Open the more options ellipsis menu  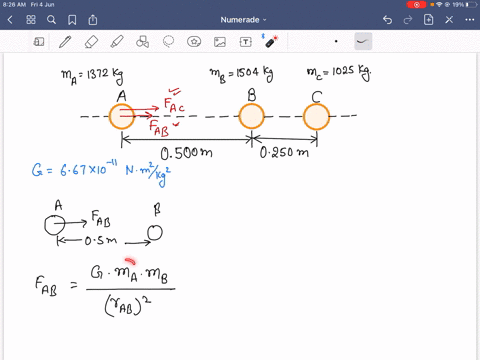point(470,20)
